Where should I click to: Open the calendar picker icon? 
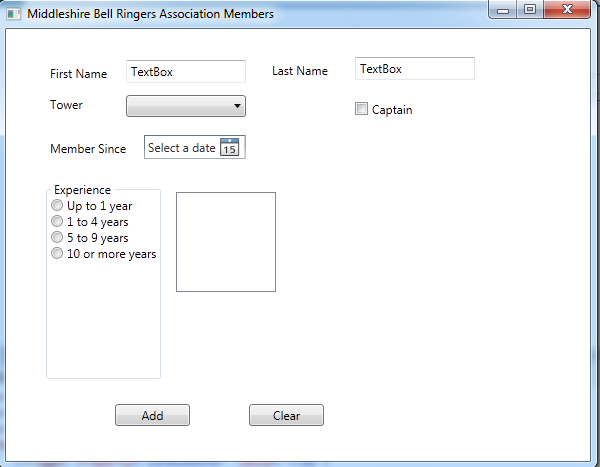(x=229, y=148)
